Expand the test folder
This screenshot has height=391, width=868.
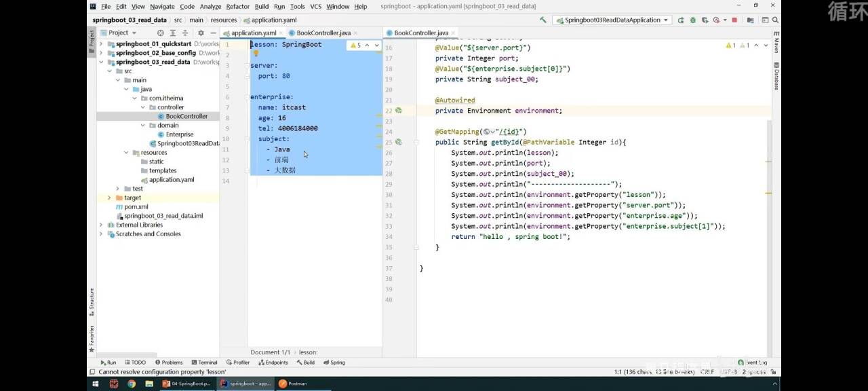(118, 189)
